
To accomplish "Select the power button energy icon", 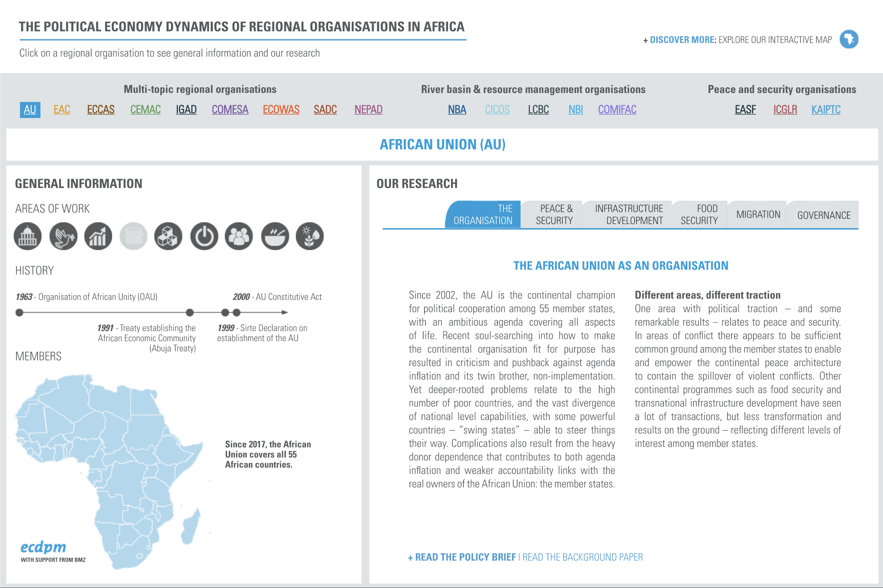I will [204, 236].
